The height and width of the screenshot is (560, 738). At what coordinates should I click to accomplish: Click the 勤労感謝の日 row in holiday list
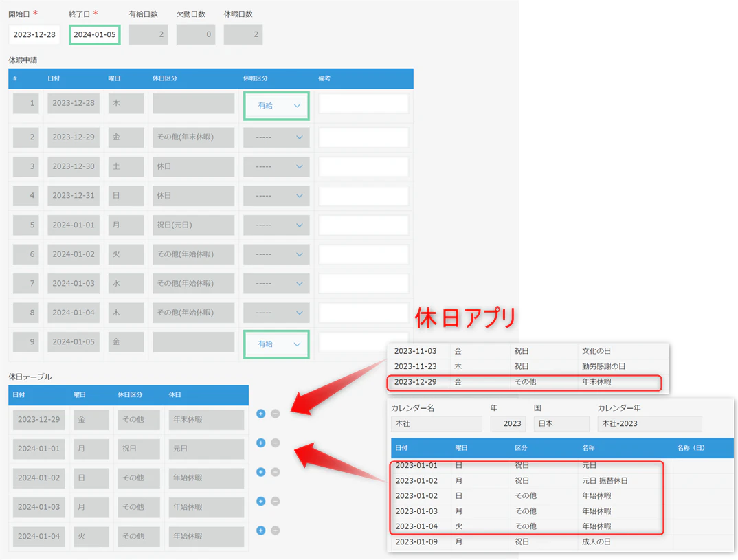528,366
